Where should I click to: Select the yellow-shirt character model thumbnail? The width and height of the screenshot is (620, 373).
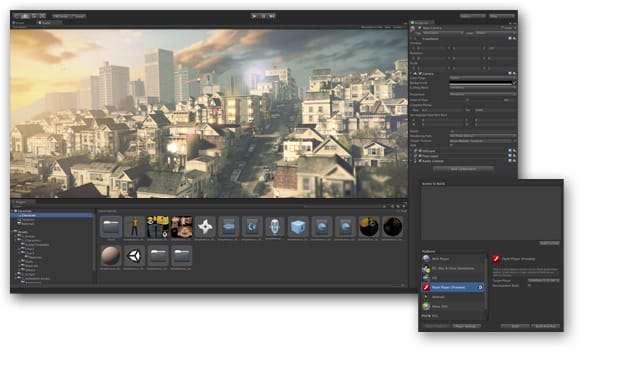(134, 227)
